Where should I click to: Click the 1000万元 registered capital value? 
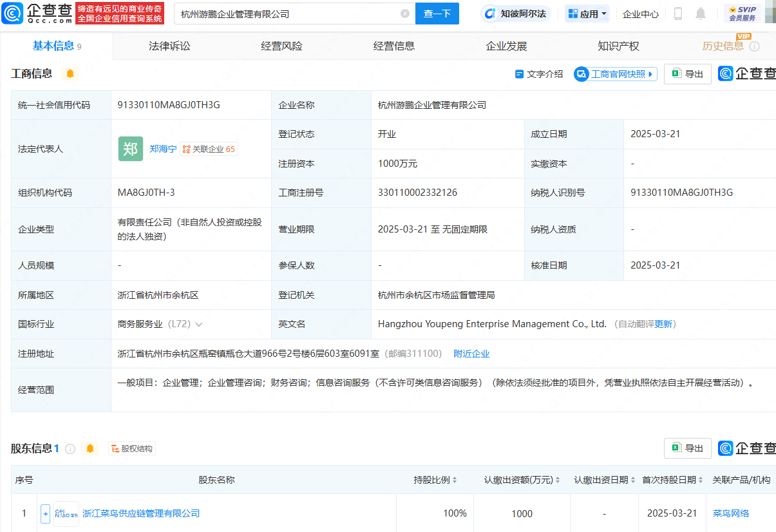click(x=397, y=164)
